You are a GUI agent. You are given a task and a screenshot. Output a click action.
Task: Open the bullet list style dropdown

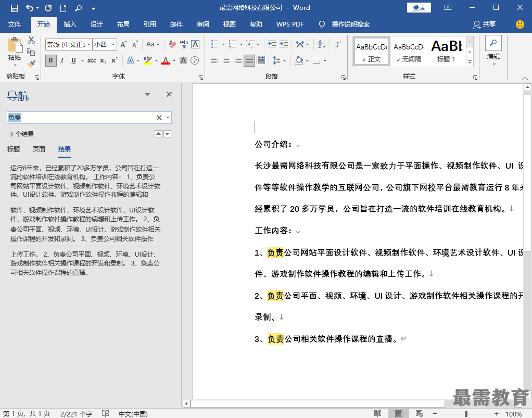[223, 44]
